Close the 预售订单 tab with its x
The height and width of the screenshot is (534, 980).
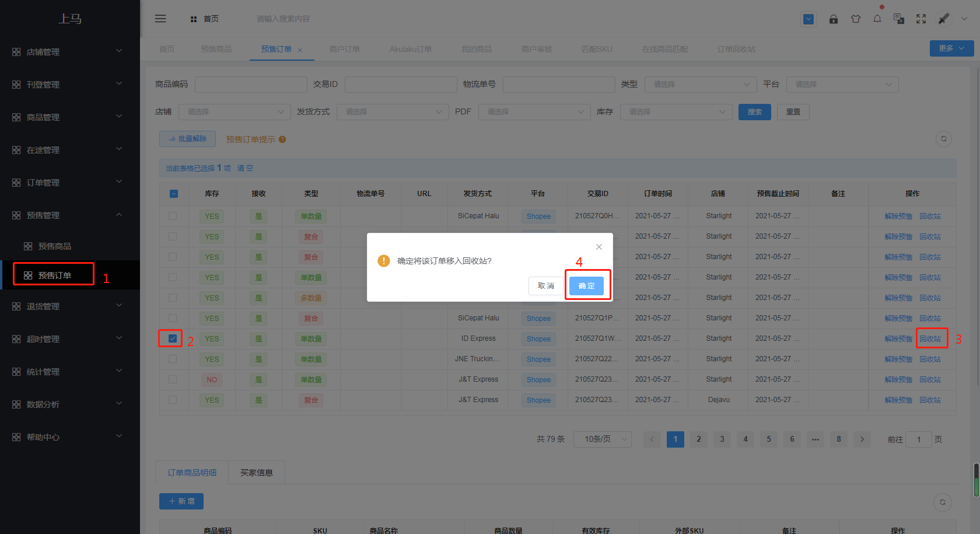(300, 50)
